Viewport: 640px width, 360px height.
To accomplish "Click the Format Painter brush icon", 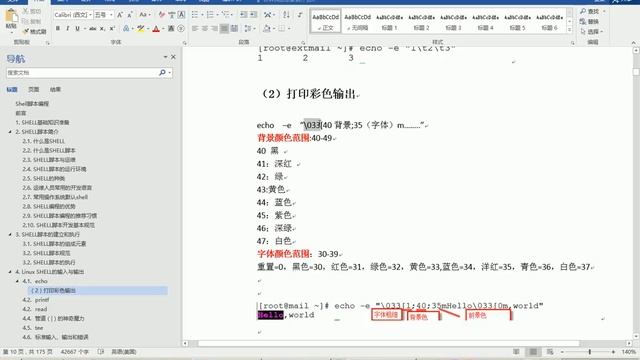I will (x=26, y=31).
